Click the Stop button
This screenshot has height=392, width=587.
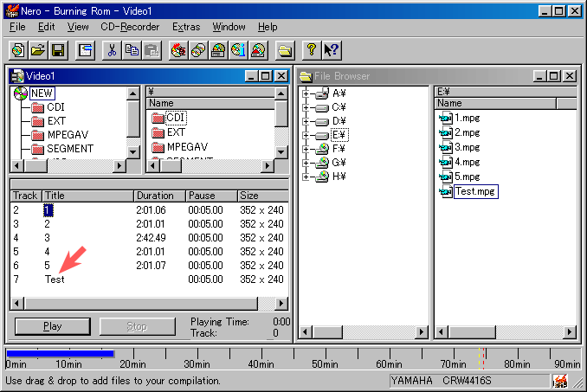click(137, 326)
